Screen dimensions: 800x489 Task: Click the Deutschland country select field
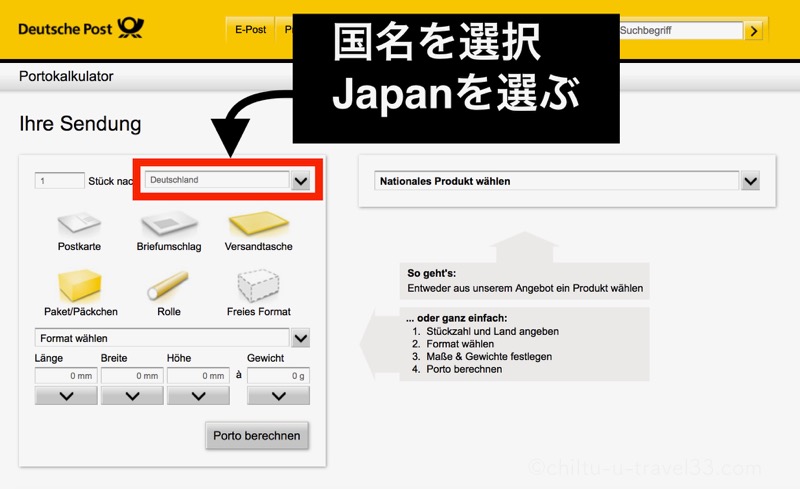[217, 180]
